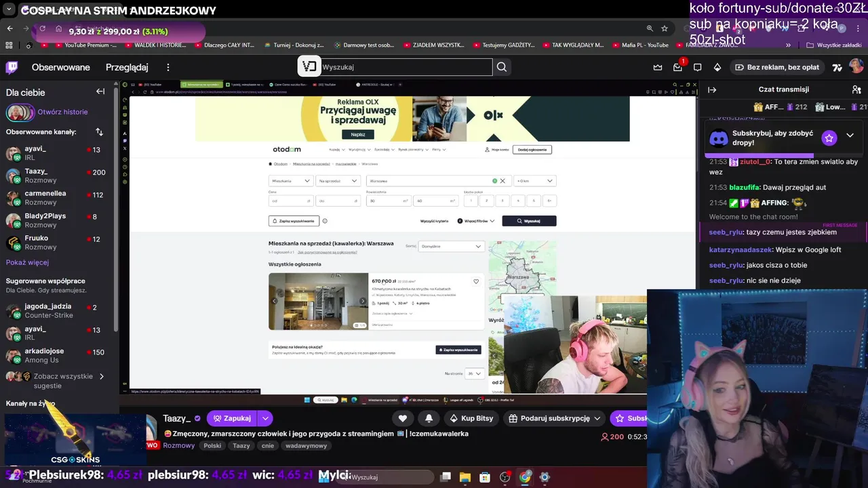
Task: Open the Na sprzedaż dropdown
Action: click(x=338, y=181)
